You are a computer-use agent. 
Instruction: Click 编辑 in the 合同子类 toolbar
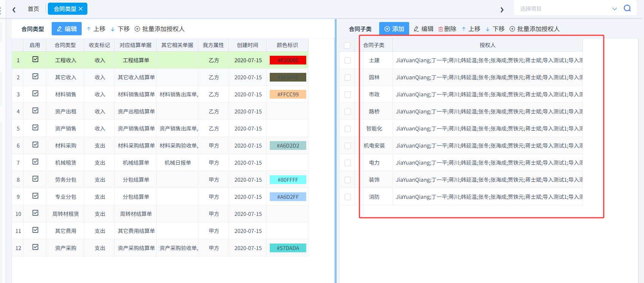(423, 29)
